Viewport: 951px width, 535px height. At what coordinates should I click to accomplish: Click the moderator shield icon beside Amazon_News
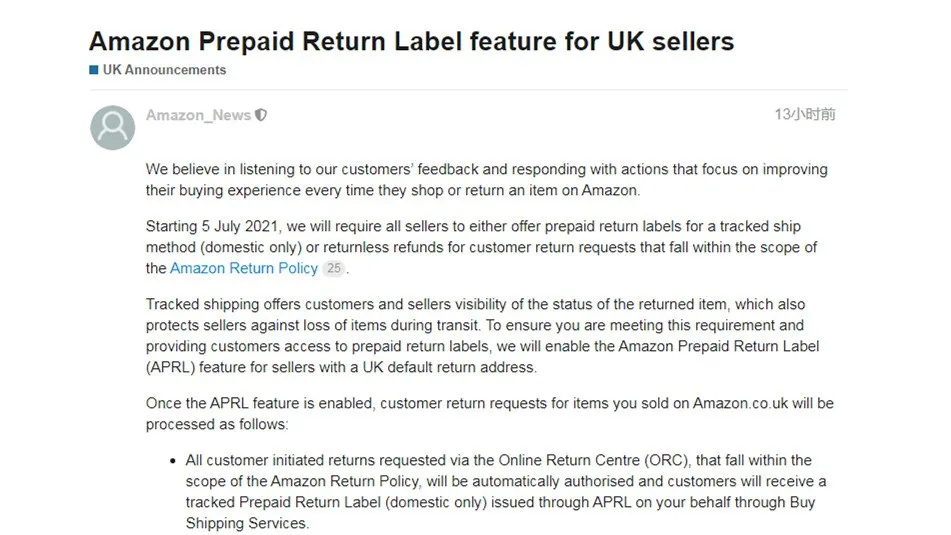261,115
